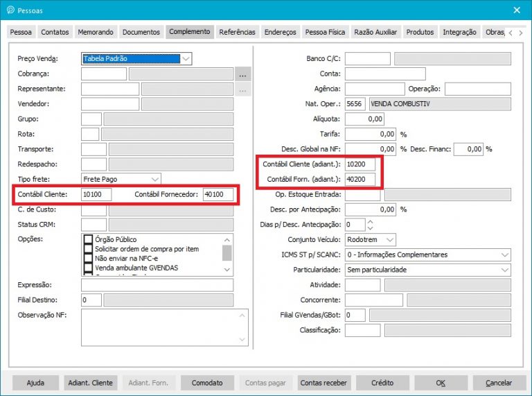The width and height of the screenshot is (532, 396).
Task: Click the Contábil Cliente field with 10100
Action: coord(96,194)
